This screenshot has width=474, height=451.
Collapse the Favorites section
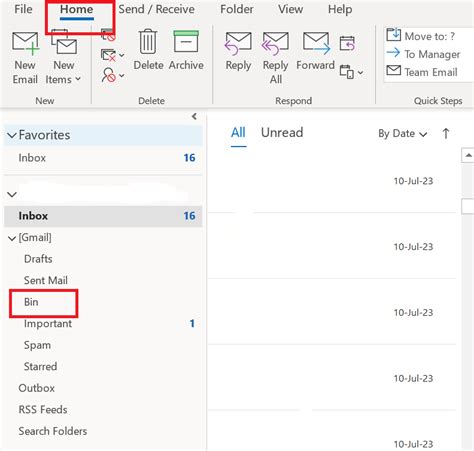(x=12, y=135)
